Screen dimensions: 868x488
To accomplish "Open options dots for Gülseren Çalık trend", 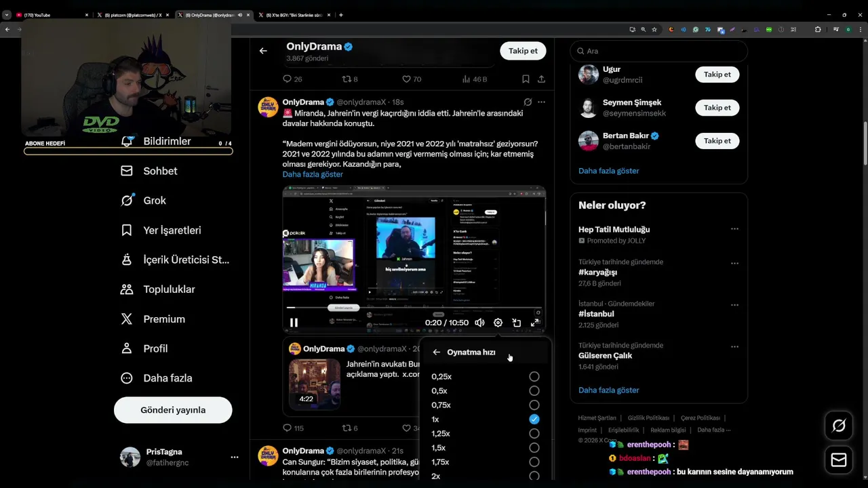I will pos(734,346).
